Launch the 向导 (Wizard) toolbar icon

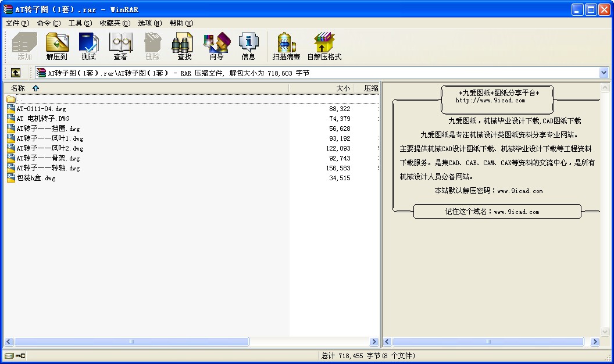click(x=216, y=46)
